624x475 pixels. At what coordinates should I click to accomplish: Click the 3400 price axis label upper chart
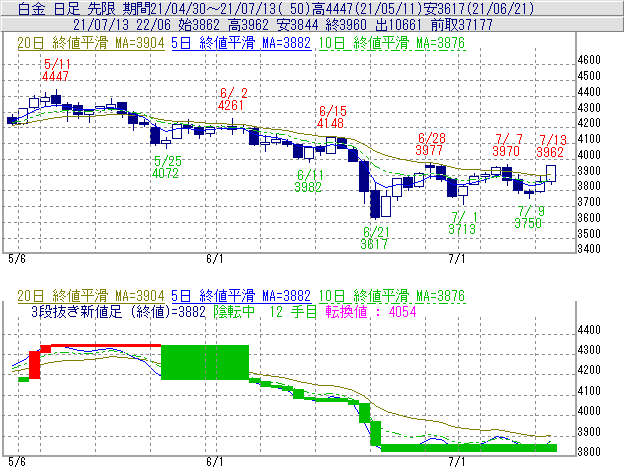click(589, 249)
